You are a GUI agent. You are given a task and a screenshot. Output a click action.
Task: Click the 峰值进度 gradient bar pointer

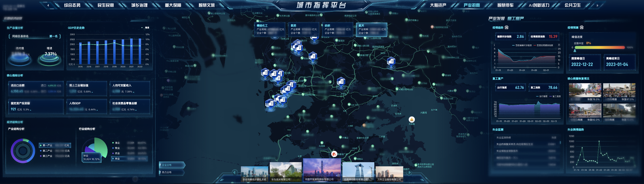pyautogui.click(x=575, y=50)
